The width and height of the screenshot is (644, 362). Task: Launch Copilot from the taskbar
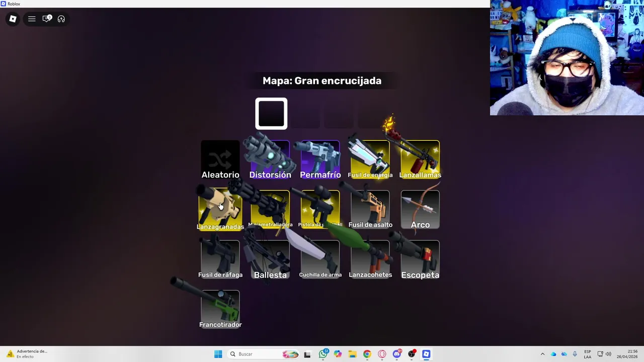coord(338,354)
